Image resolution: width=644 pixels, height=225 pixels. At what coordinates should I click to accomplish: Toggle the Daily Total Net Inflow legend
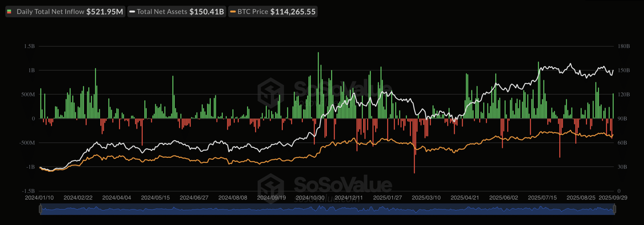[x=65, y=12]
